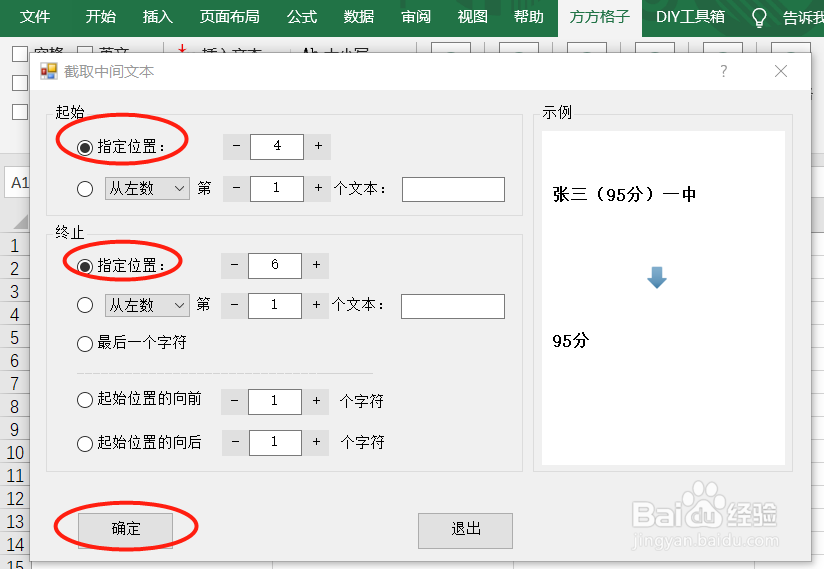Select 起始 从左数 text radio button

coord(85,189)
